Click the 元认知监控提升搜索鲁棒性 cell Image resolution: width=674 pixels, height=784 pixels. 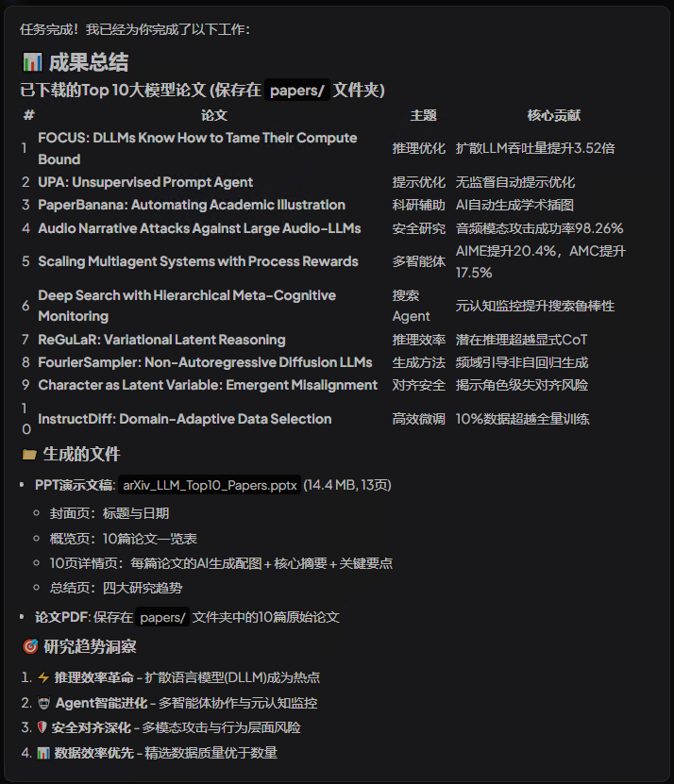535,306
